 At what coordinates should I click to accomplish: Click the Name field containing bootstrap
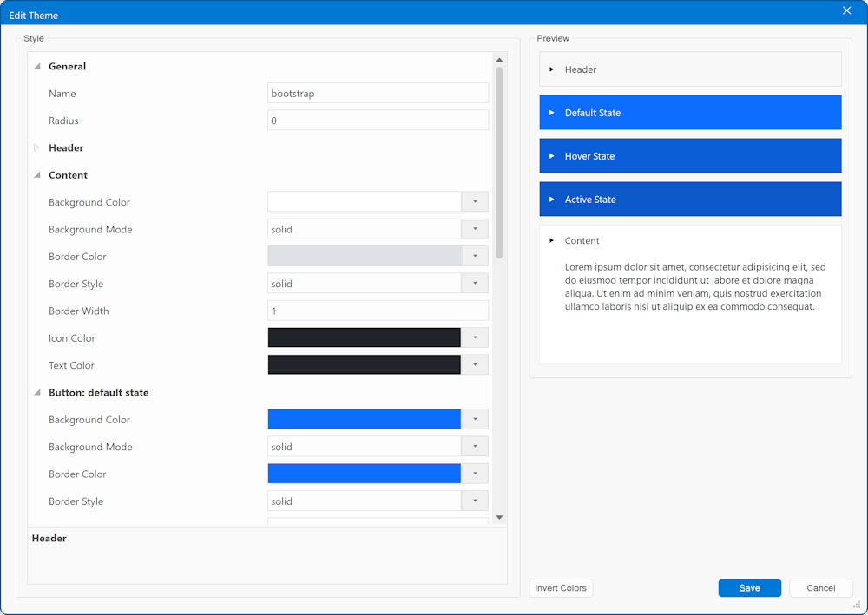pos(378,94)
